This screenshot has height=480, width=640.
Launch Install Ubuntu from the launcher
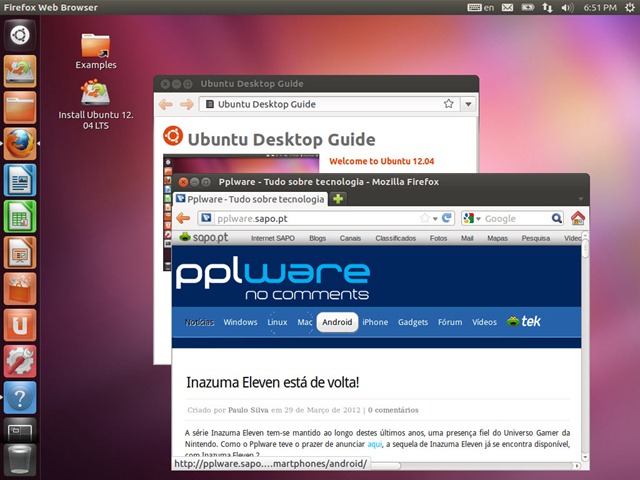(x=20, y=71)
